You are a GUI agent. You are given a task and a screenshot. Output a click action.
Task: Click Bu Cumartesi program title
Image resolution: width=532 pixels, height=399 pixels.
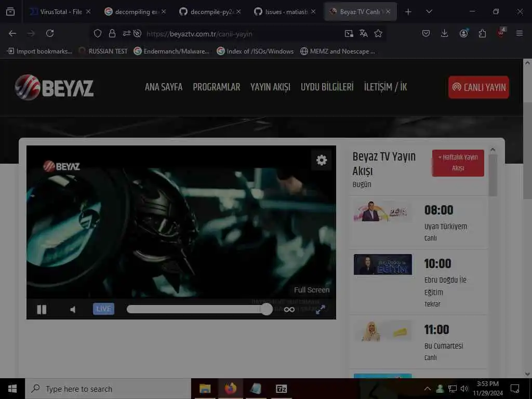[444, 345]
